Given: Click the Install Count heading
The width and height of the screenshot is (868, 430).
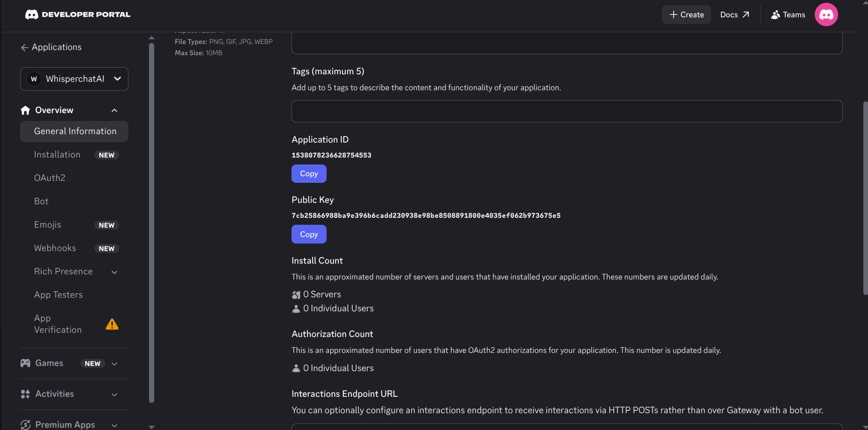Looking at the screenshot, I should coord(317,261).
